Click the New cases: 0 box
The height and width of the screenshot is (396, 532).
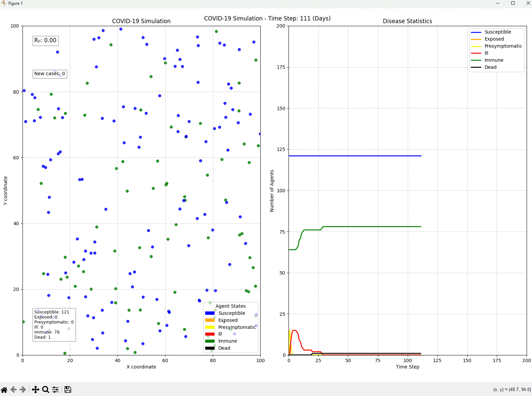click(50, 74)
